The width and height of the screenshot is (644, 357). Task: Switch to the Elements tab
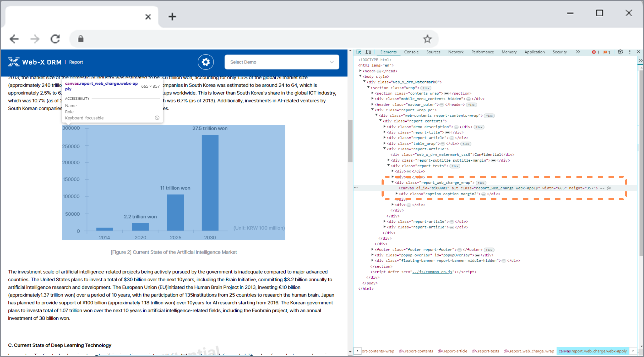(388, 52)
